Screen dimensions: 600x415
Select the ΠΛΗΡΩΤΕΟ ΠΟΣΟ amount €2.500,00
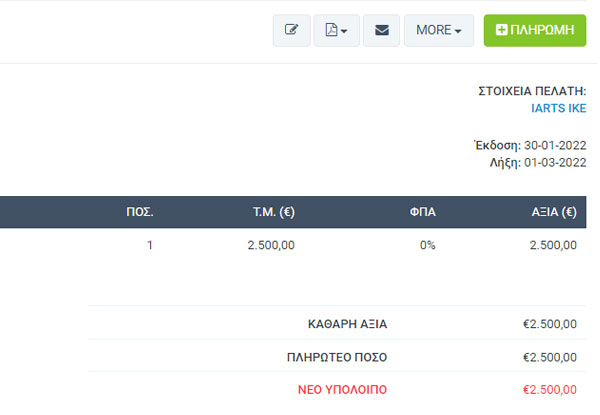pos(550,357)
